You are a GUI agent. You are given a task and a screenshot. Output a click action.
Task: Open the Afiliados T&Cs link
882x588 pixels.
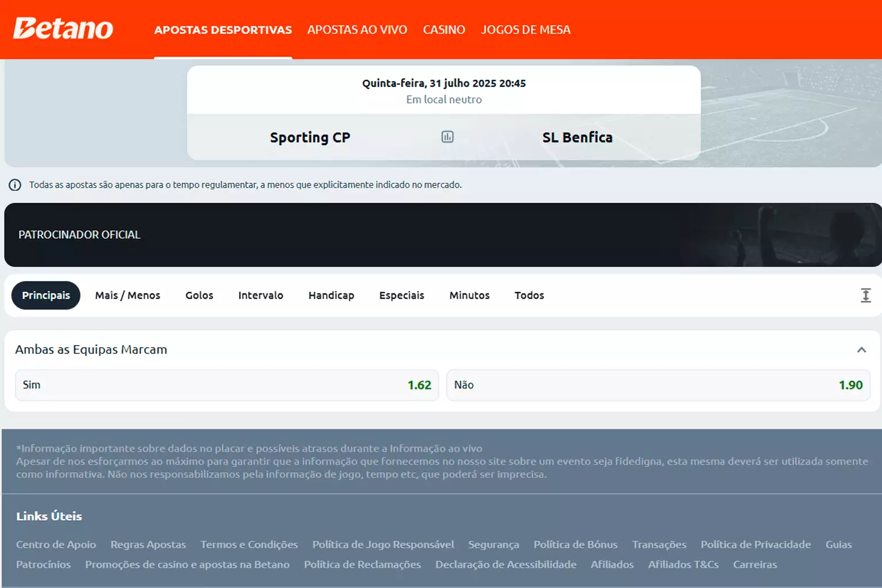[683, 564]
